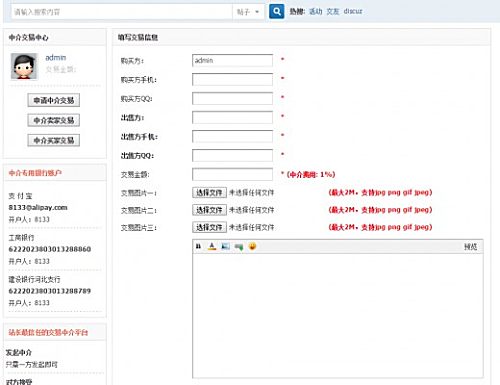Image resolution: width=500 pixels, height=385 pixels.
Task: Open the admin username link
Action: click(56, 58)
